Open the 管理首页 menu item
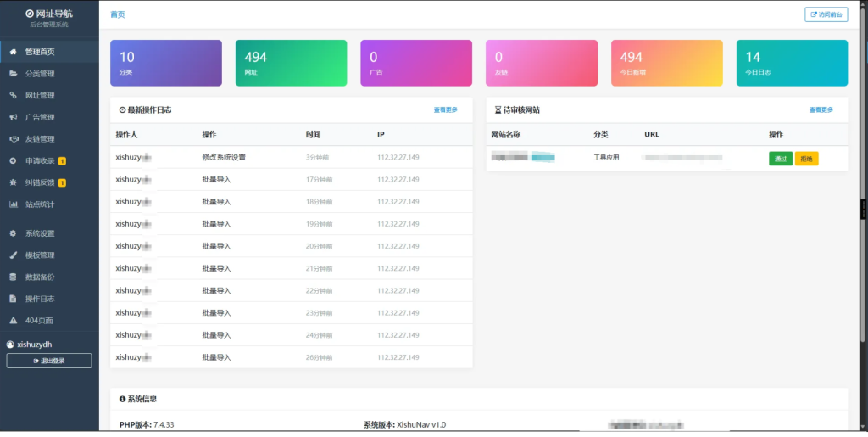This screenshot has width=868, height=437. 49,52
